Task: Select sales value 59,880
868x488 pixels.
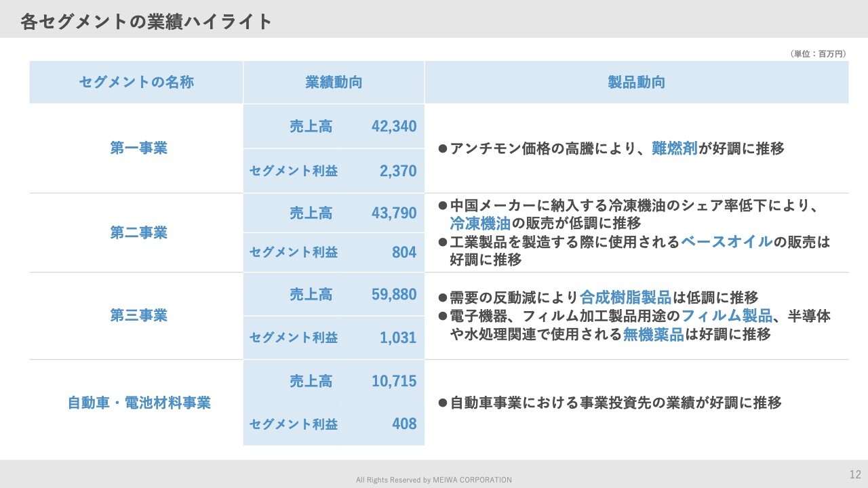Action: coord(394,294)
